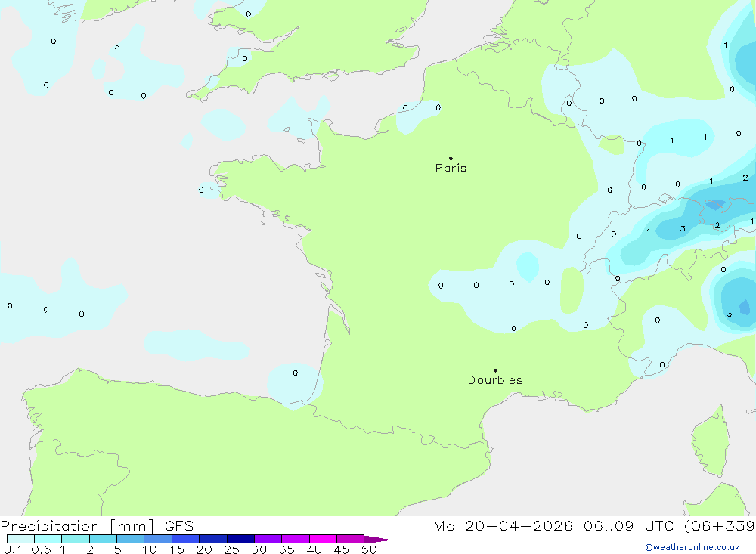Click the '0.5' legend scale number

41,549
